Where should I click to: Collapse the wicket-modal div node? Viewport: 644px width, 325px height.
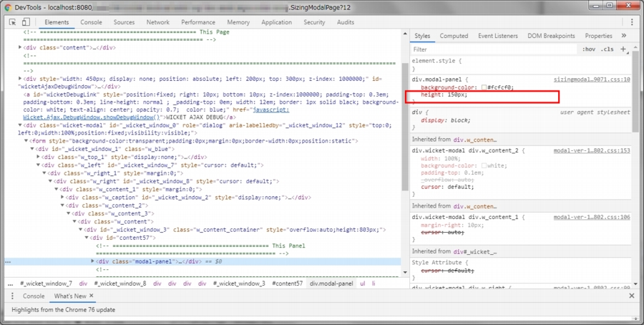point(20,125)
